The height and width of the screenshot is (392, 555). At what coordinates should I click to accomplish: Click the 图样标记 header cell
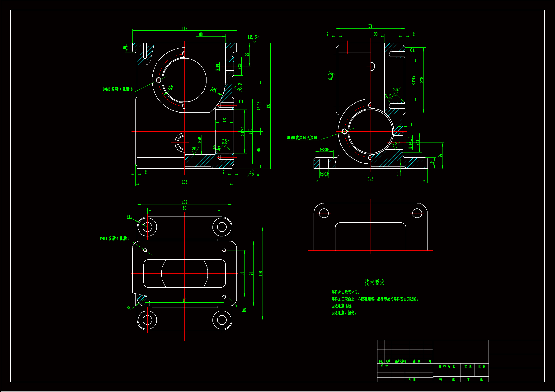tap(447, 366)
